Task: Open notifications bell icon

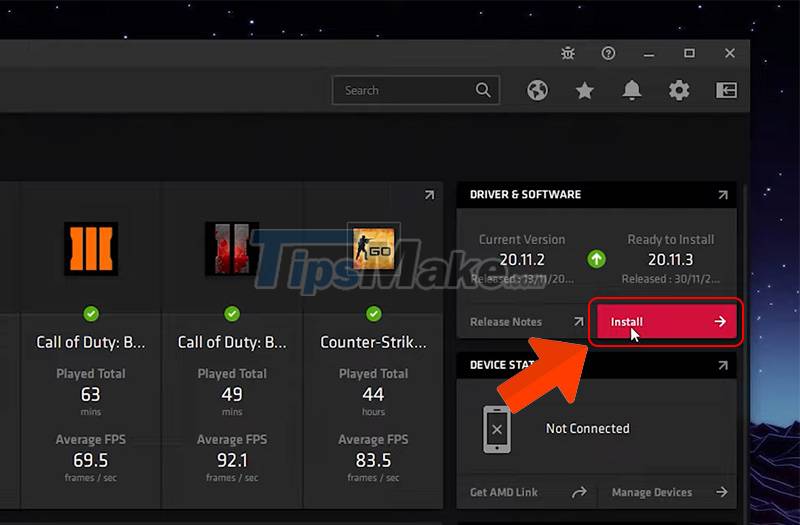Action: click(632, 90)
